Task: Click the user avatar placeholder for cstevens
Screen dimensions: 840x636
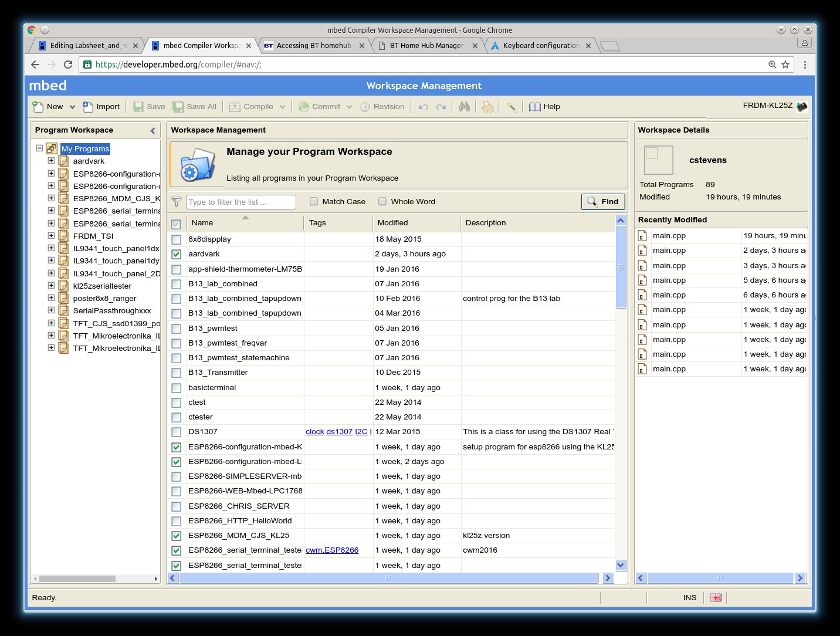Action: point(658,160)
